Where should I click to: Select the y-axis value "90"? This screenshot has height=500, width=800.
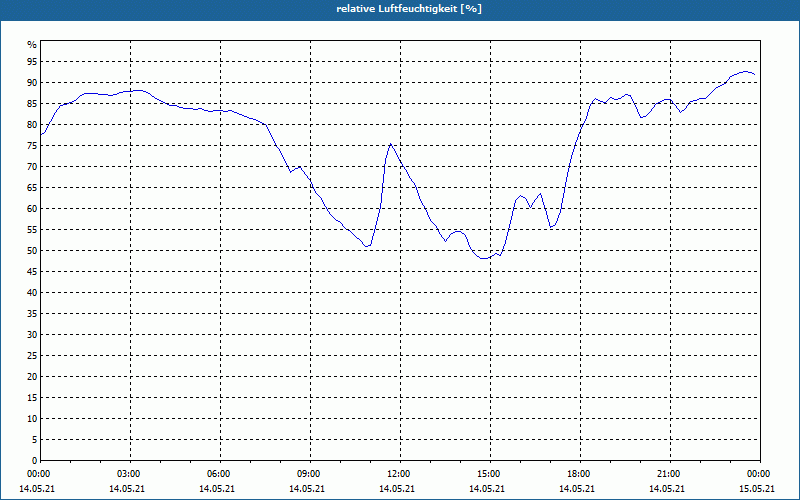[32, 83]
